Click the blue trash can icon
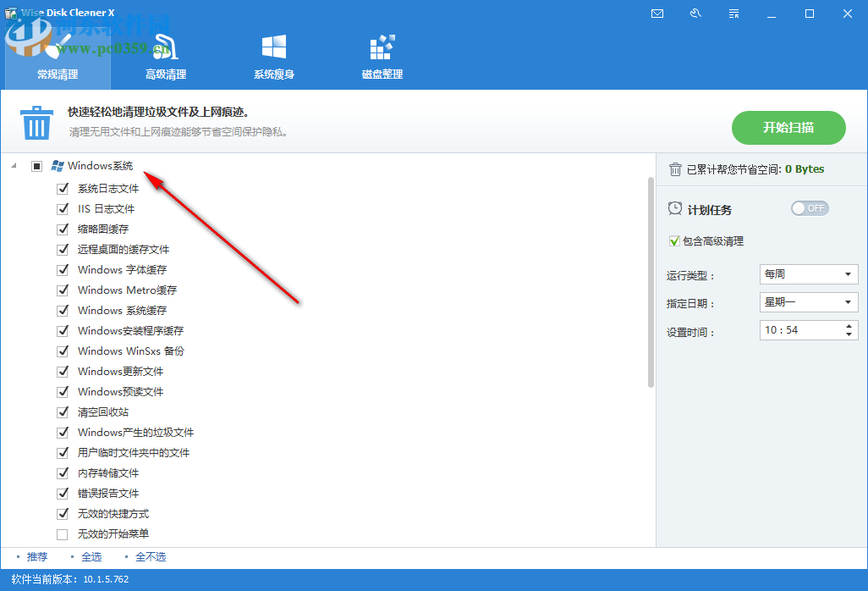Image resolution: width=868 pixels, height=591 pixels. (x=36, y=123)
